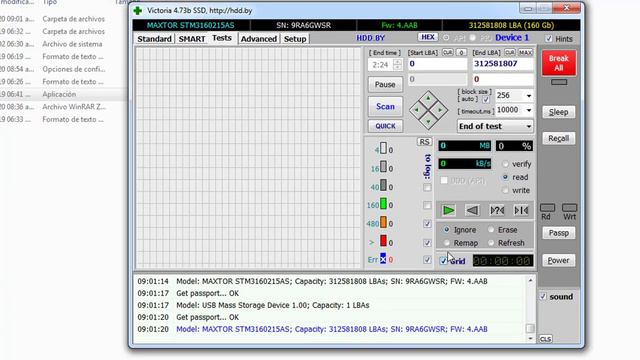
Task: Click the light gray 16 ms block swatch
Action: point(383,167)
